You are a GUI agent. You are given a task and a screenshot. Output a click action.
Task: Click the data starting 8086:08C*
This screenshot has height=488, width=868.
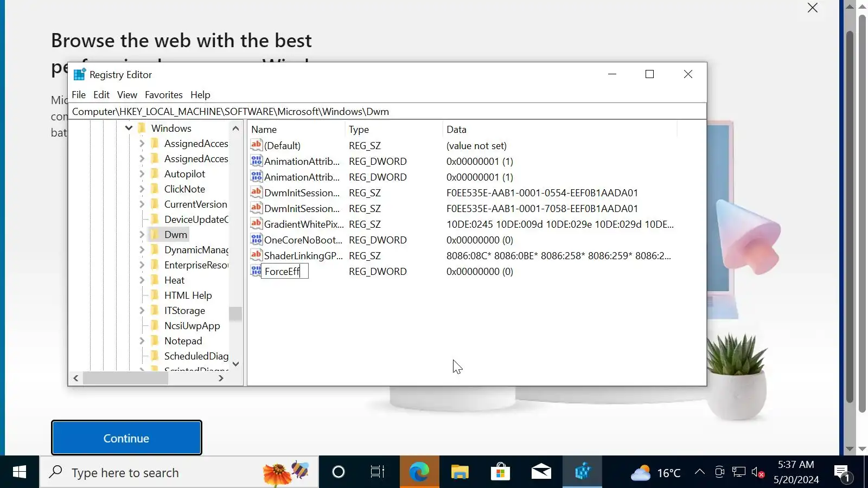tap(559, 255)
